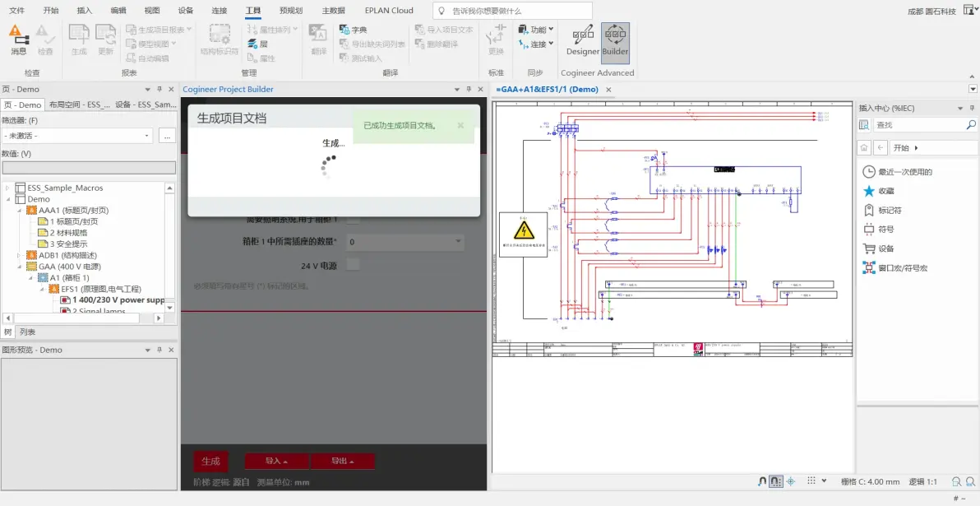Open the 连接 sync dropdown in ribbon
Screen dimensions: 980x506
click(x=535, y=44)
